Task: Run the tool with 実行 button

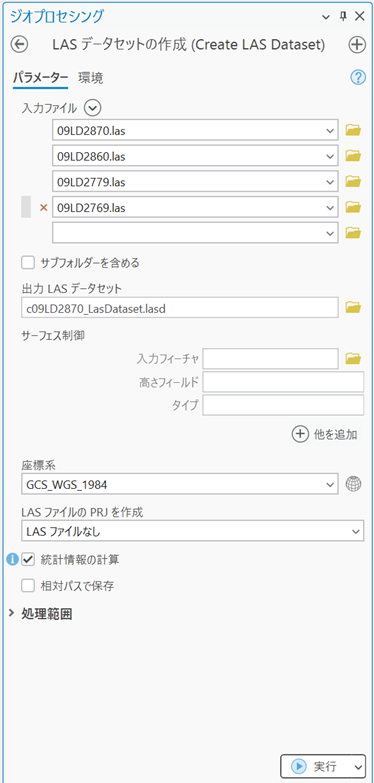Action: tap(316, 767)
